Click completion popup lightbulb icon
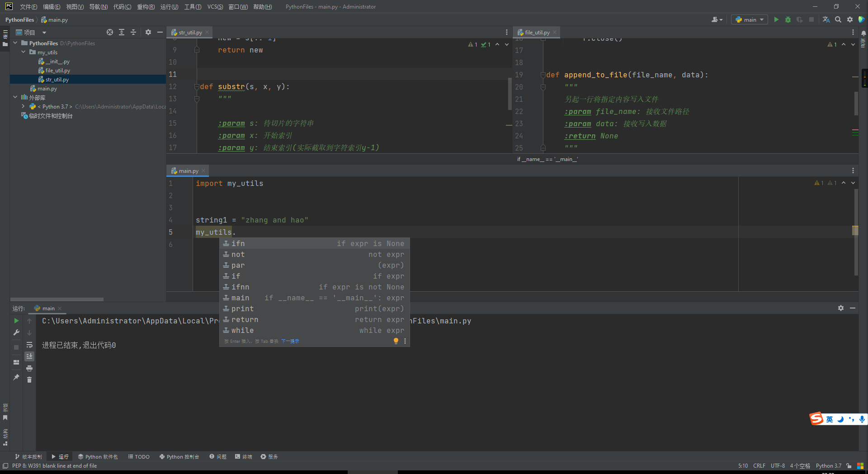This screenshot has height=474, width=868. coord(396,341)
